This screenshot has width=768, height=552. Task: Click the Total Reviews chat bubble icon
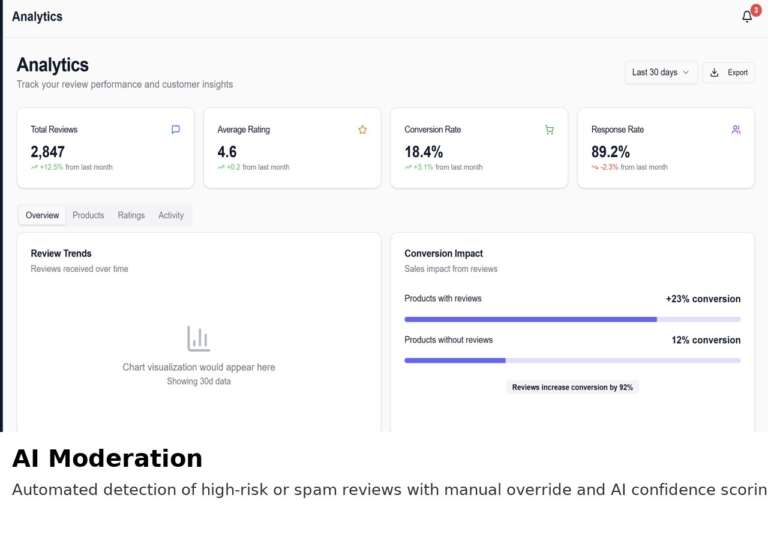coord(176,129)
